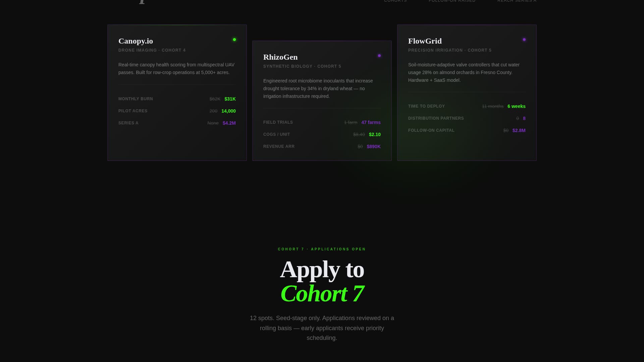Click the struck-through '1 farm' value
644x362 pixels.
click(351, 122)
